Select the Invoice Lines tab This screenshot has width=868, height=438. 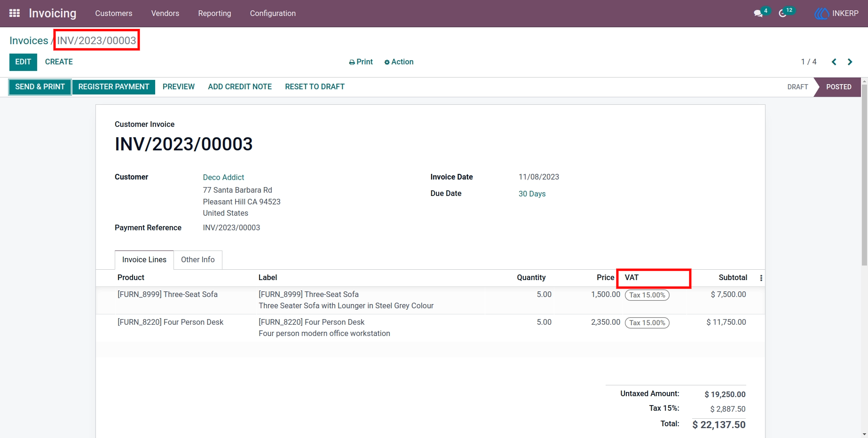(144, 260)
